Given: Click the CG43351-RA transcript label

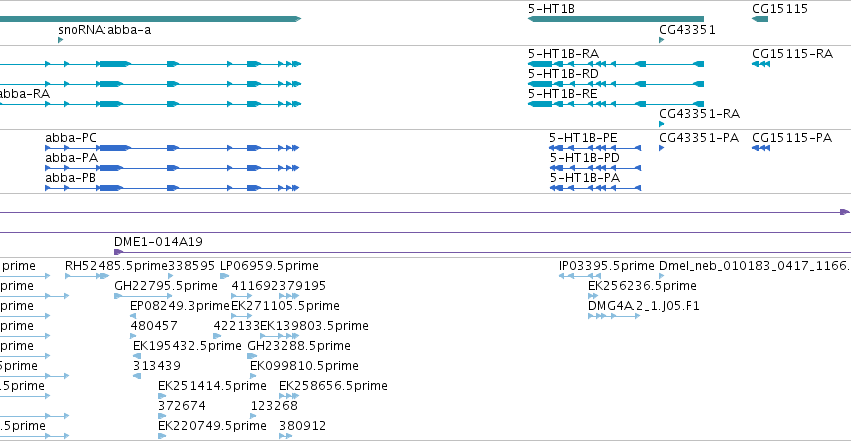Looking at the screenshot, I should (700, 114).
